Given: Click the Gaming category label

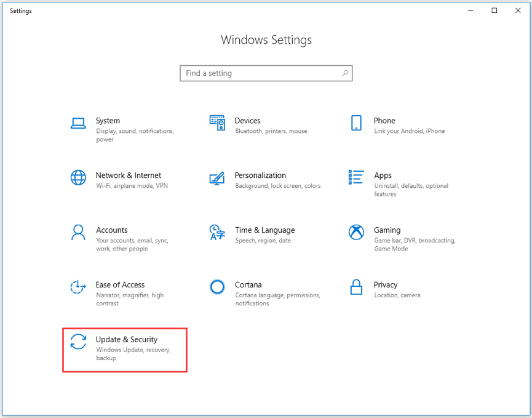Looking at the screenshot, I should pos(387,230).
